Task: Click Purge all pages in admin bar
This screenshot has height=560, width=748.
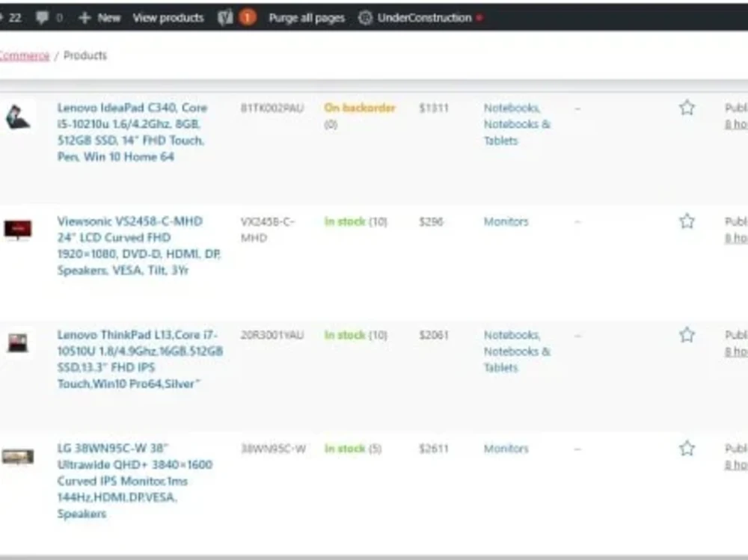Action: (x=306, y=18)
